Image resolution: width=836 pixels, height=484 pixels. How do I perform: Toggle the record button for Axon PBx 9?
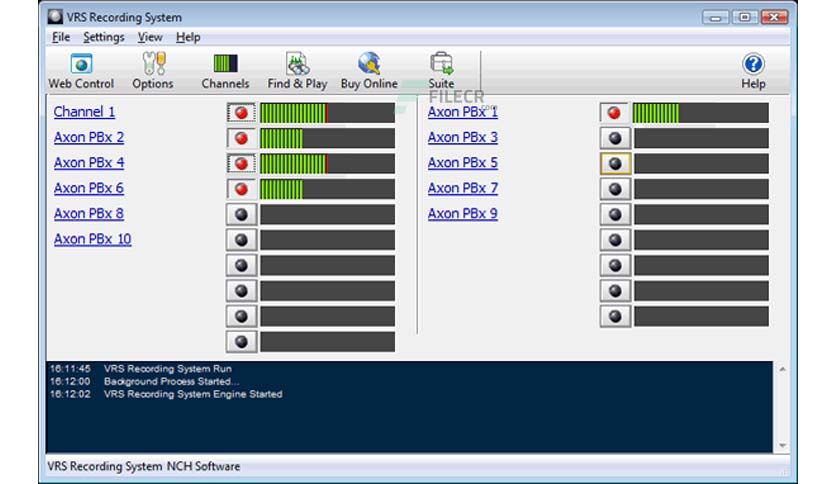tap(615, 214)
